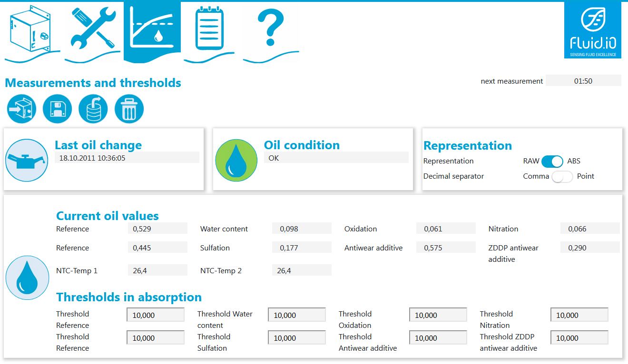Click the Threshold Sulfation input field

pos(297,338)
